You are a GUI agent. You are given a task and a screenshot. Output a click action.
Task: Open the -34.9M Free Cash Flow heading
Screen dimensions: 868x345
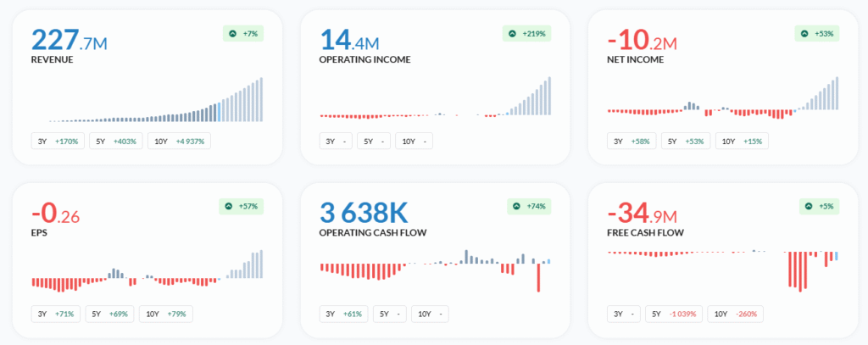pyautogui.click(x=646, y=214)
